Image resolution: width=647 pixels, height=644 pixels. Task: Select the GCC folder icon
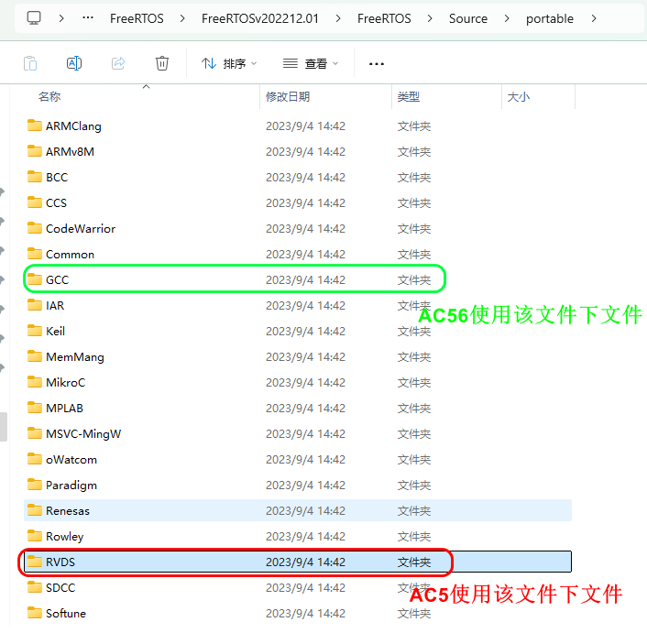coord(35,279)
